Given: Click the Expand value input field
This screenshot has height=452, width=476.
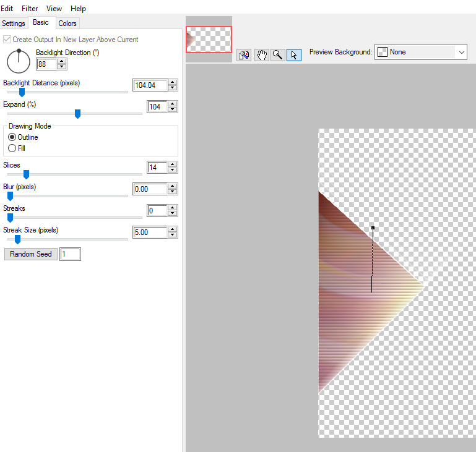Looking at the screenshot, I should tap(157, 107).
